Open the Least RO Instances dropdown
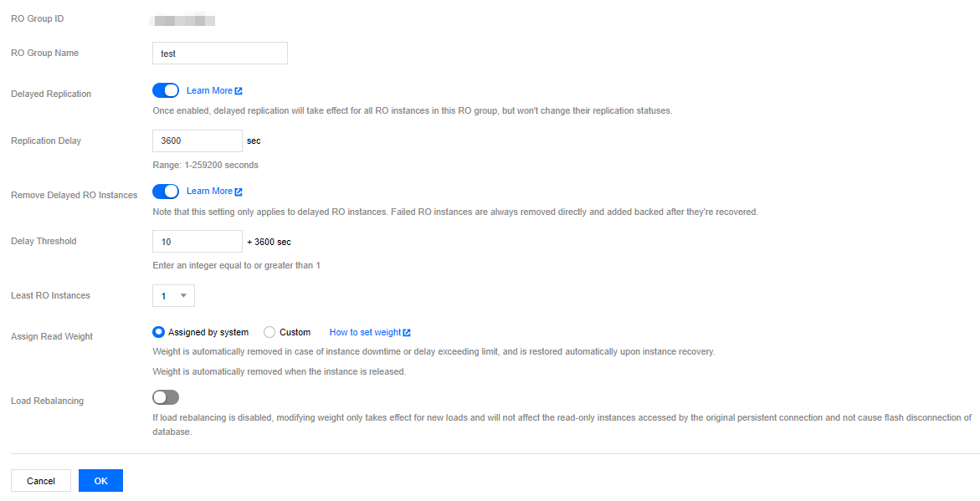 click(x=173, y=295)
